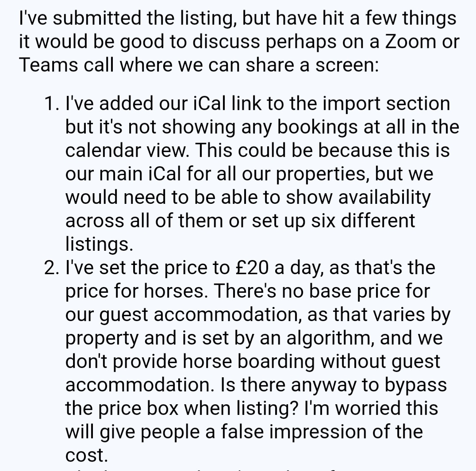The width and height of the screenshot is (476, 471).
Task: Click the word "Teams" in the intro paragraph
Action: pos(49,65)
